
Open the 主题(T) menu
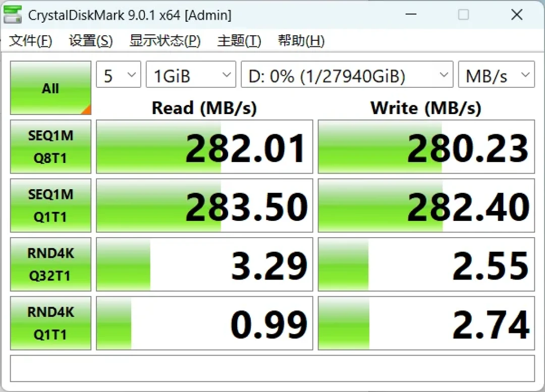point(239,41)
